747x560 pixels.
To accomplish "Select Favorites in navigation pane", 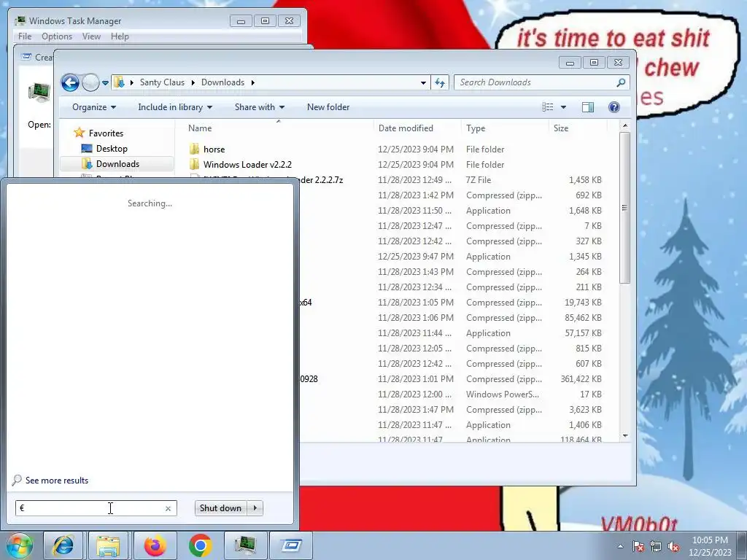I will click(x=106, y=133).
